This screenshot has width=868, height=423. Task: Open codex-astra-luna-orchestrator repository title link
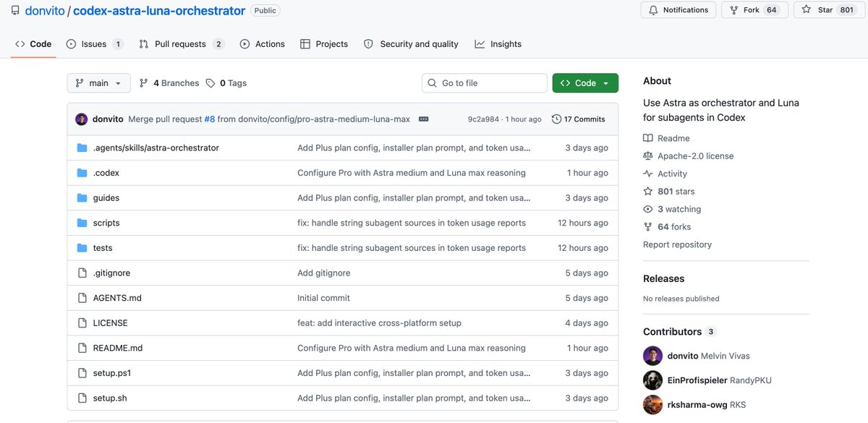pos(159,11)
